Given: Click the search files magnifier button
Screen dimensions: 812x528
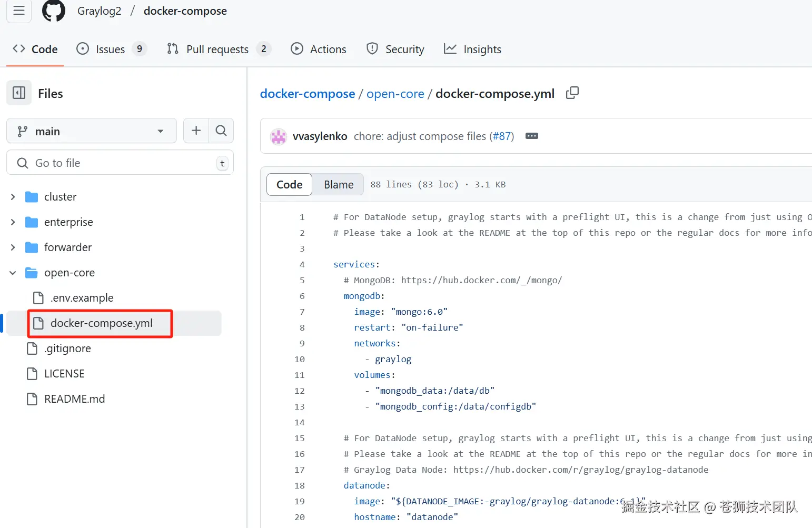Looking at the screenshot, I should (x=221, y=131).
